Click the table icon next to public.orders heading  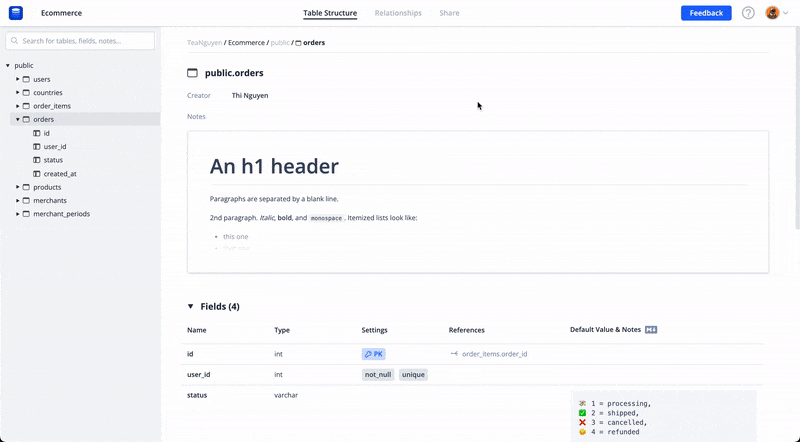click(192, 73)
